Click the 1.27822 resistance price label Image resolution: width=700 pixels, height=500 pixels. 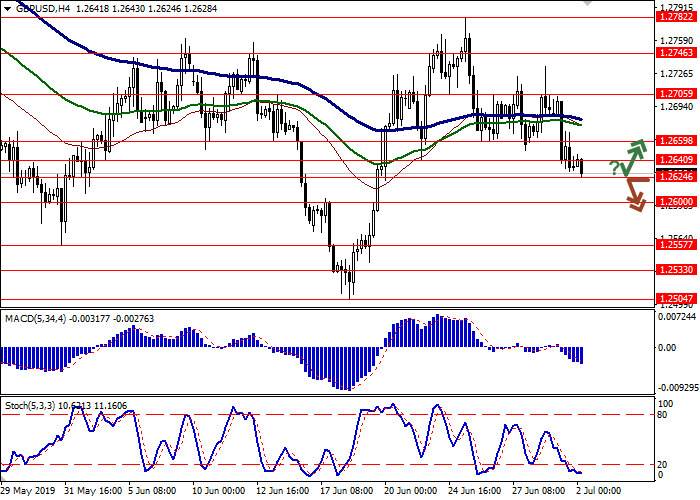tap(674, 17)
